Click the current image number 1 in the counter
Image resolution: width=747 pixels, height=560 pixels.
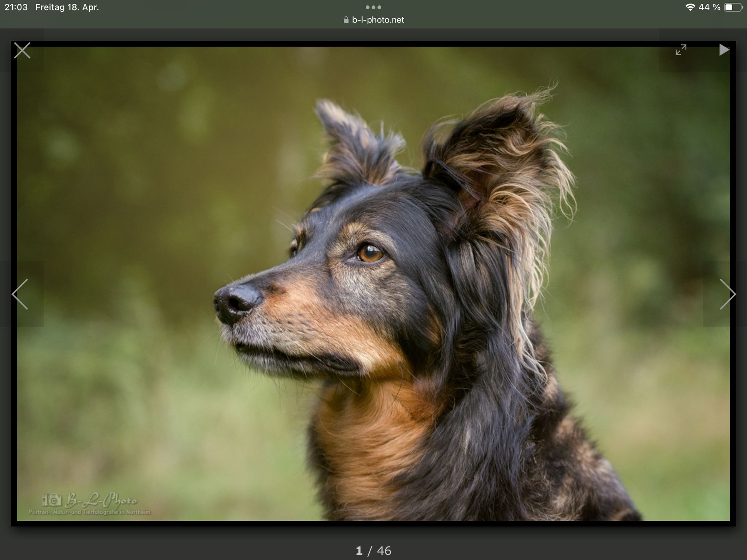(x=359, y=551)
